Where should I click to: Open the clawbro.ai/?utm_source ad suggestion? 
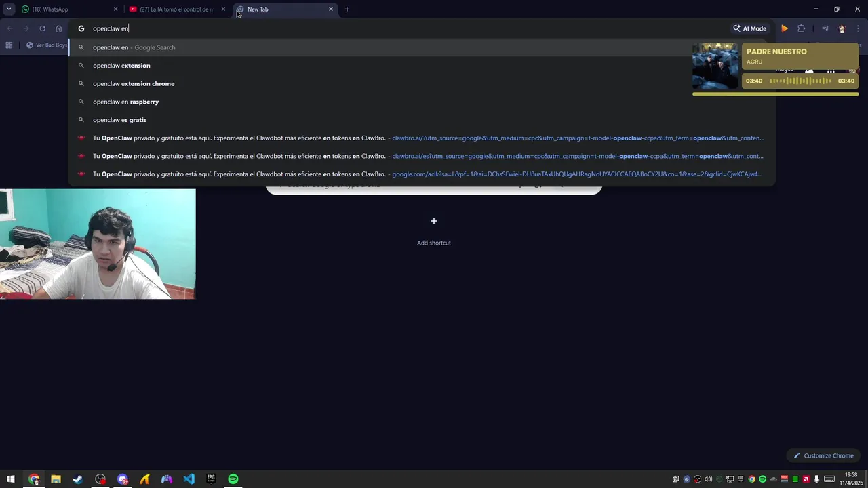[421, 138]
